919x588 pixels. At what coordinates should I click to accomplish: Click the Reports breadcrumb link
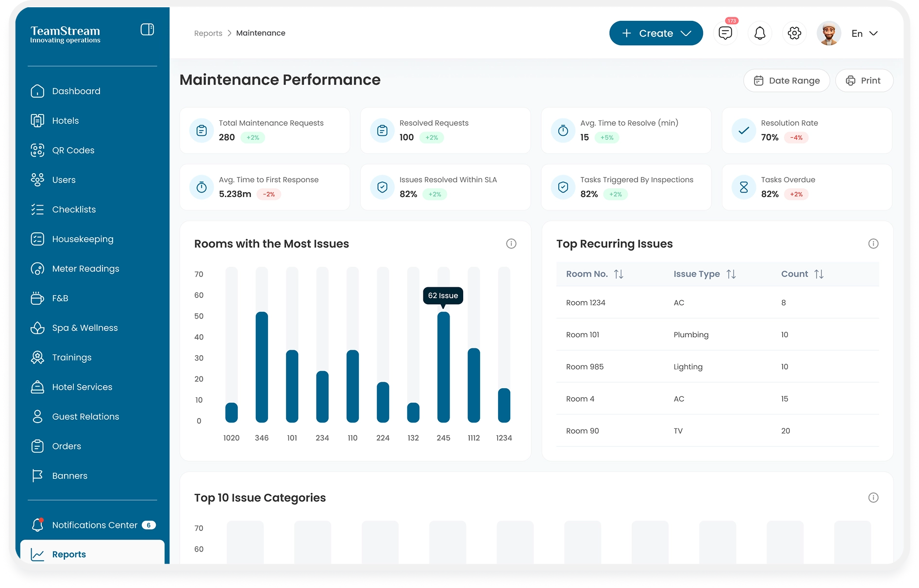click(x=208, y=33)
